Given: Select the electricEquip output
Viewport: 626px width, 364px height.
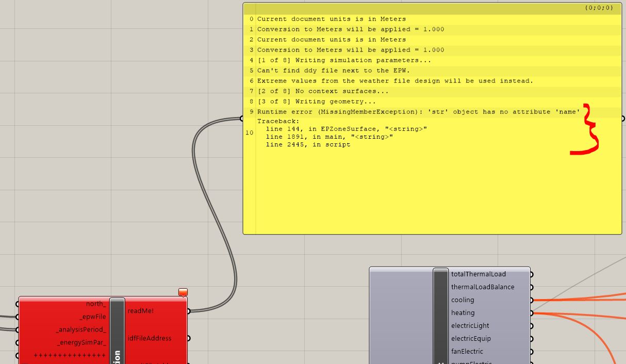Looking at the screenshot, I should pos(471,338).
